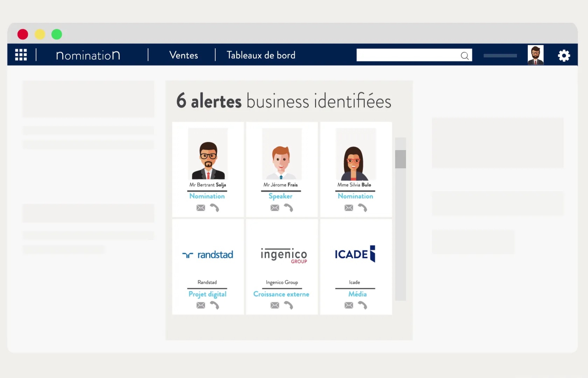This screenshot has width=588, height=378.
Task: Click the yellow minimize window button
Action: (x=40, y=34)
